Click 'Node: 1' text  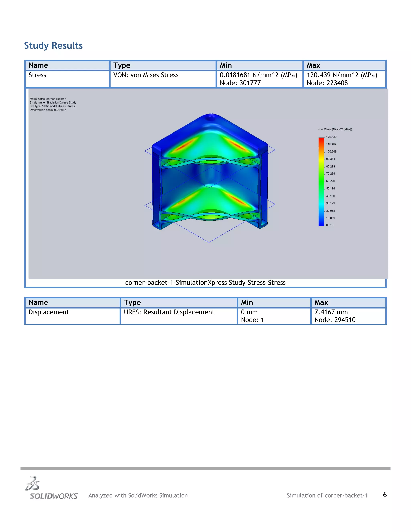pos(252,320)
